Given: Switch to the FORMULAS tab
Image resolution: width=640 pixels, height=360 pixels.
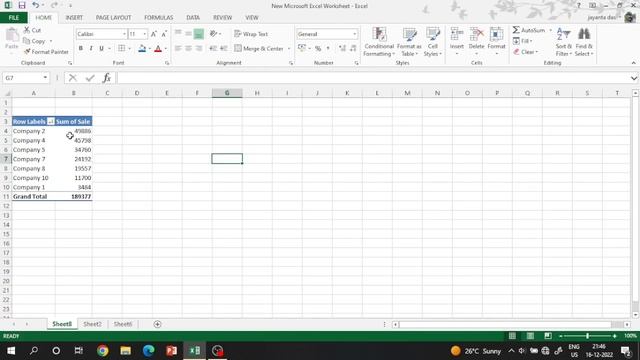Looking at the screenshot, I should (x=158, y=18).
